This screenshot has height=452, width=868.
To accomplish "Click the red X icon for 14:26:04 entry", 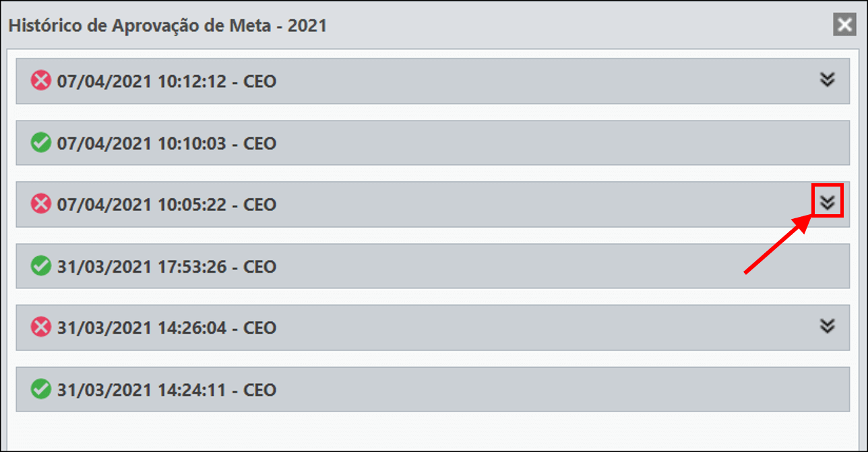I will point(41,327).
